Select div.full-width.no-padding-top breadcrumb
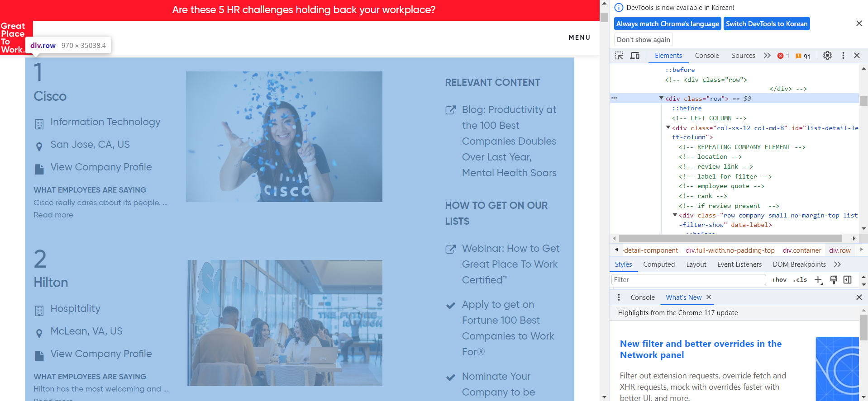This screenshot has width=868, height=401. pos(730,250)
